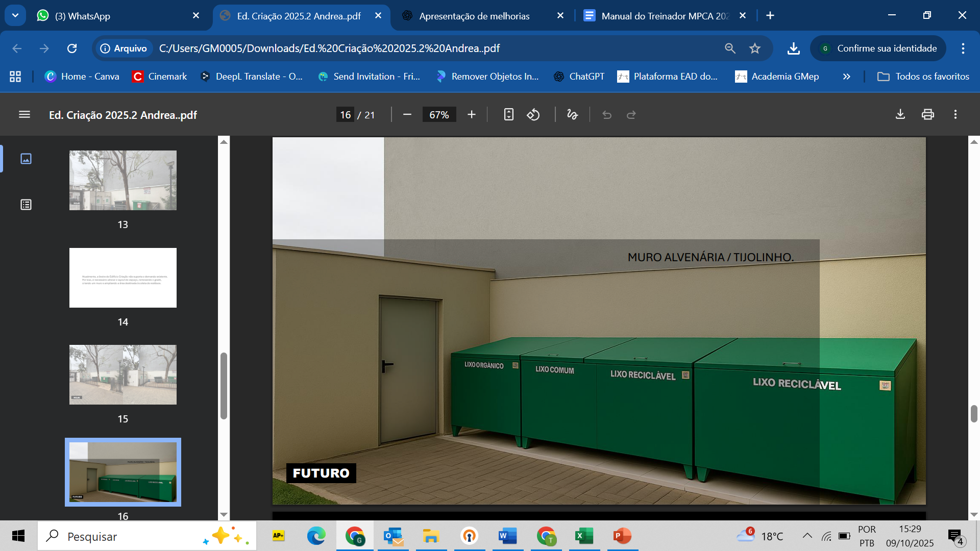This screenshot has height=551, width=980.
Task: Click the fit to page icon
Action: click(508, 115)
